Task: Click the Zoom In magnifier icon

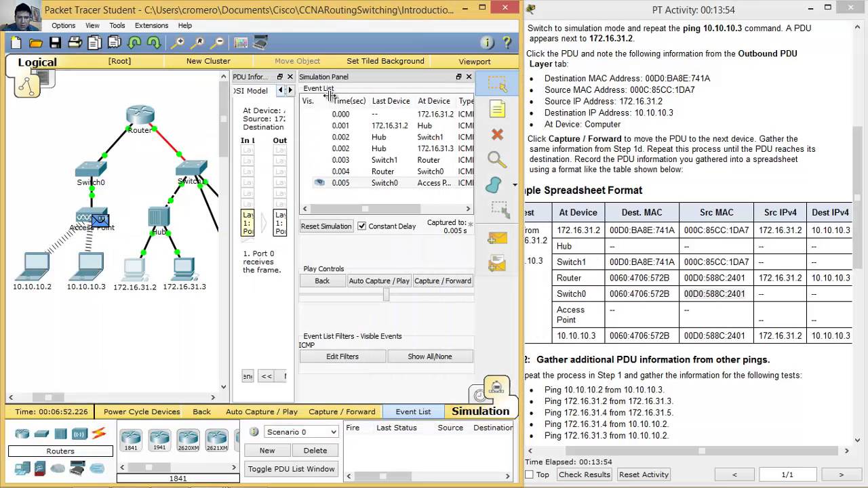Action: point(178,43)
